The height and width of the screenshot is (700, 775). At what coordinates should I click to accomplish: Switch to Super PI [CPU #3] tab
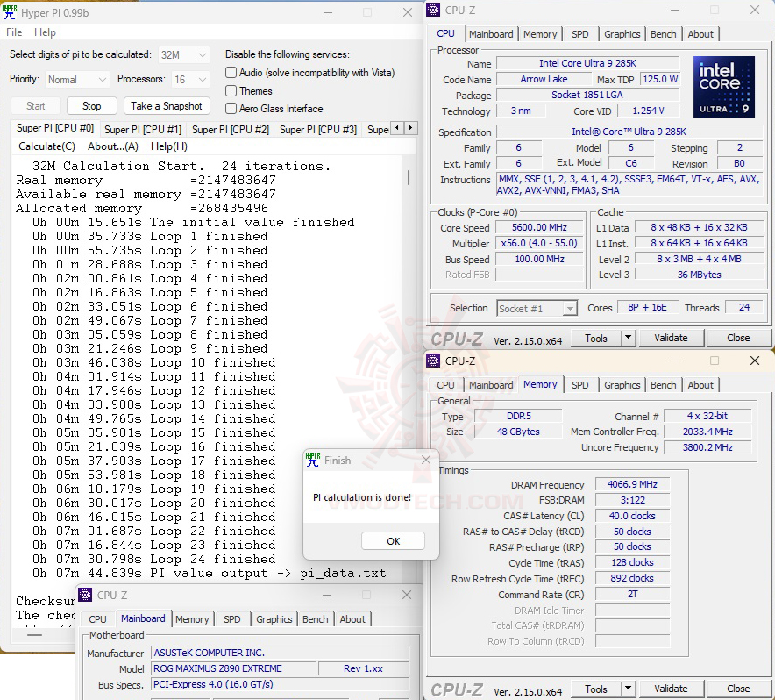[x=318, y=130]
